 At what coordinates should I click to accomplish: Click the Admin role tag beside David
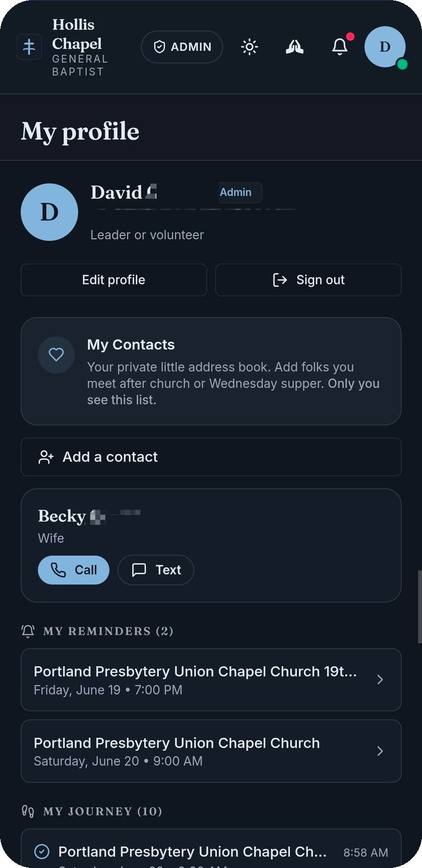[236, 192]
